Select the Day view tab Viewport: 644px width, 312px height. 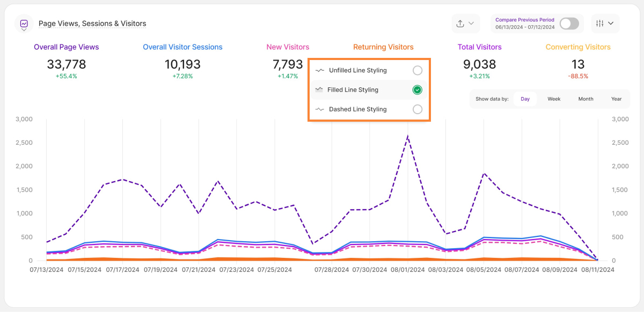pos(525,99)
